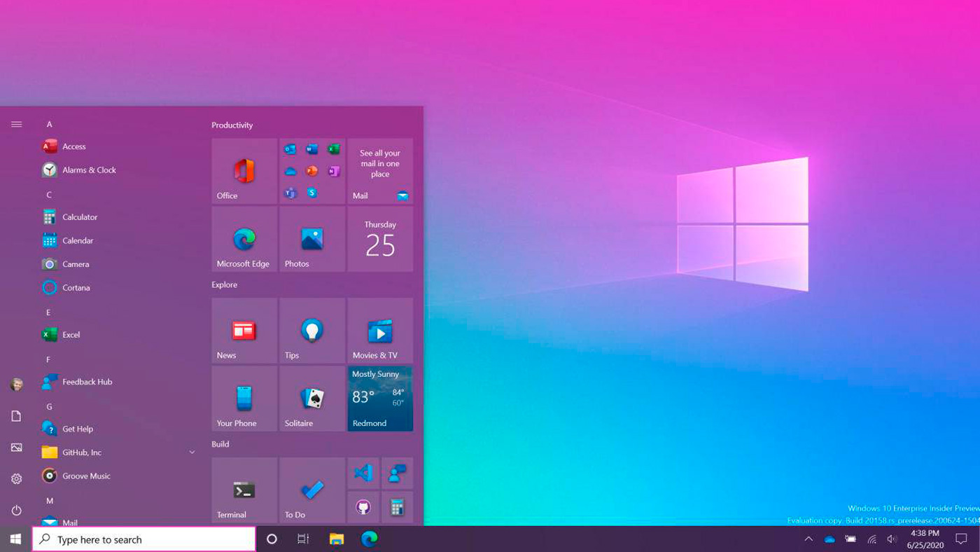Click the 'Type here to search' box
Viewport: 980px width, 552px height.
[144, 539]
